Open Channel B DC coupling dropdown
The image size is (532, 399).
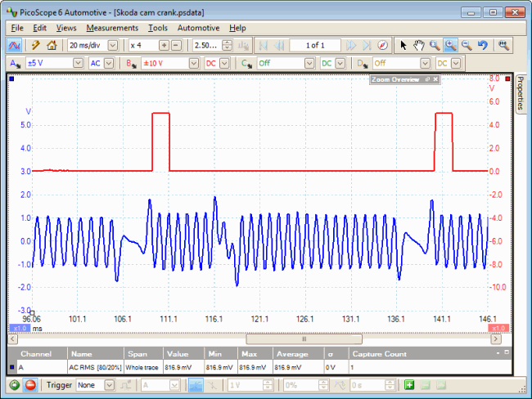(x=225, y=63)
